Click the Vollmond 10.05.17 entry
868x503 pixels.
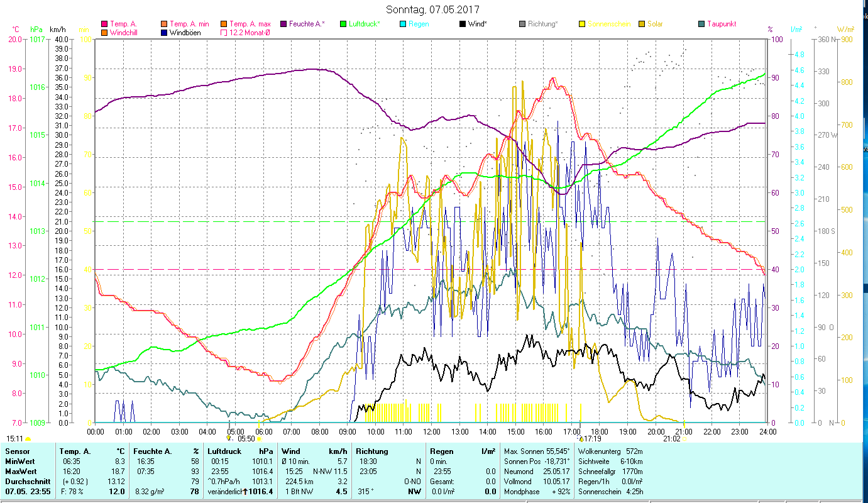[x=537, y=482]
